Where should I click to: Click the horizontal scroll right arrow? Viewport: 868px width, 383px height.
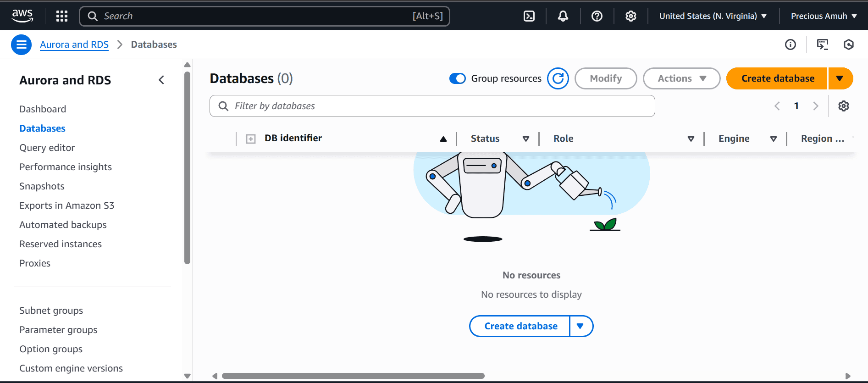848,376
